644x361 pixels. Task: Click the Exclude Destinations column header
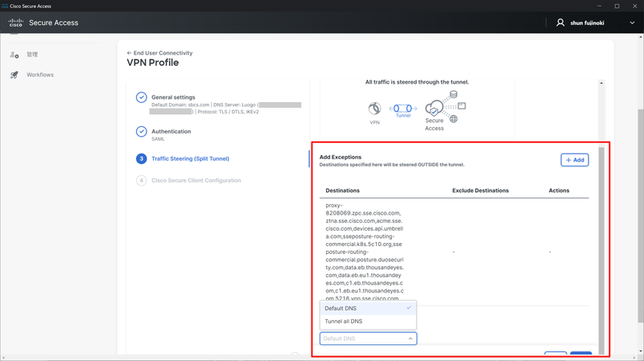[481, 191]
